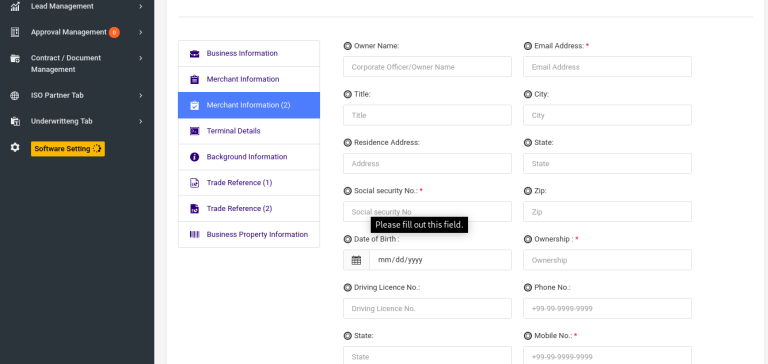Focus the Owner Name input field
The width and height of the screenshot is (768, 364).
click(427, 67)
